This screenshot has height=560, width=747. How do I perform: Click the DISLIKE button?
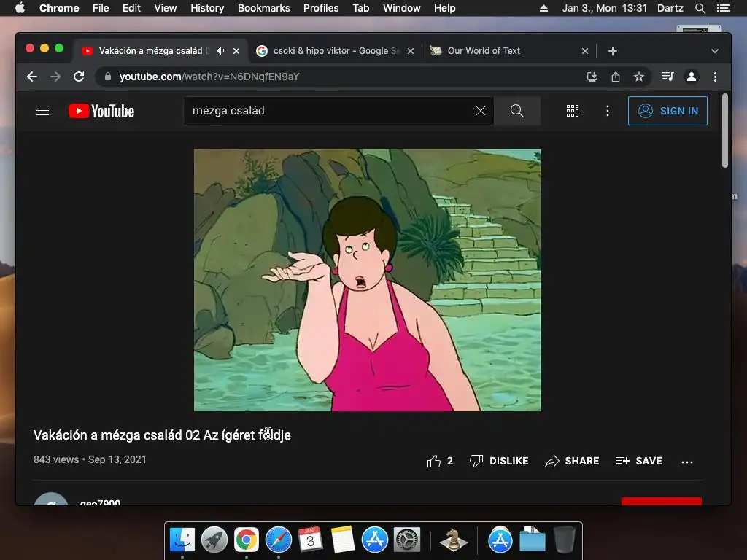499,461
